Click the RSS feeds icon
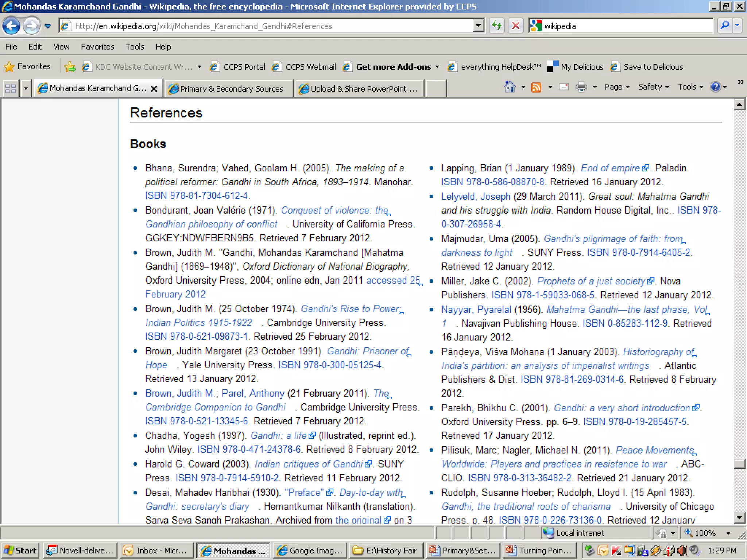 click(x=536, y=87)
